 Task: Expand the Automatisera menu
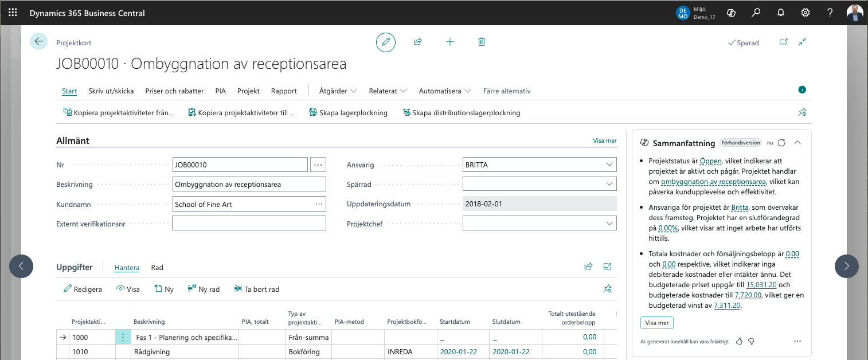(x=445, y=91)
